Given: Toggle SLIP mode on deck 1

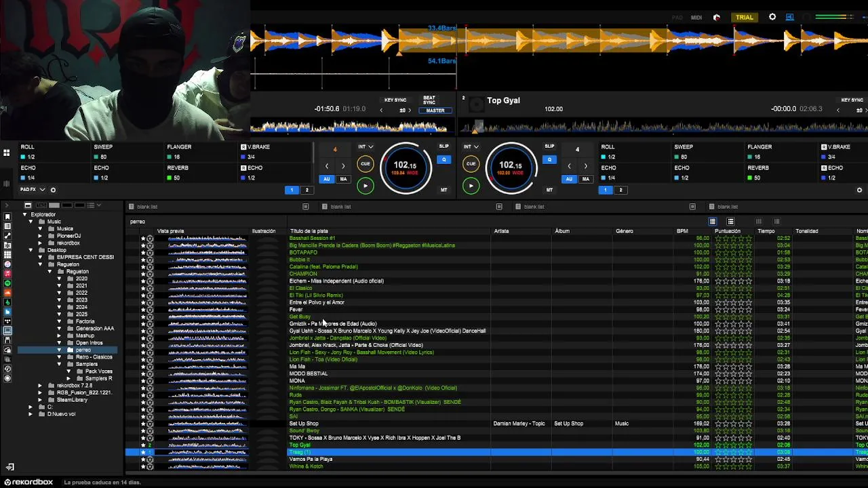Looking at the screenshot, I should click(443, 146).
